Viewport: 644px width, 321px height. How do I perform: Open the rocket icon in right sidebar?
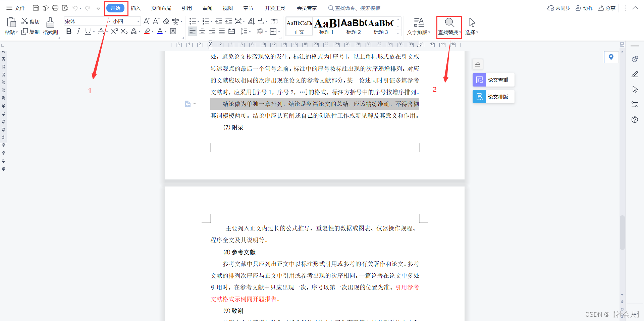point(635,59)
